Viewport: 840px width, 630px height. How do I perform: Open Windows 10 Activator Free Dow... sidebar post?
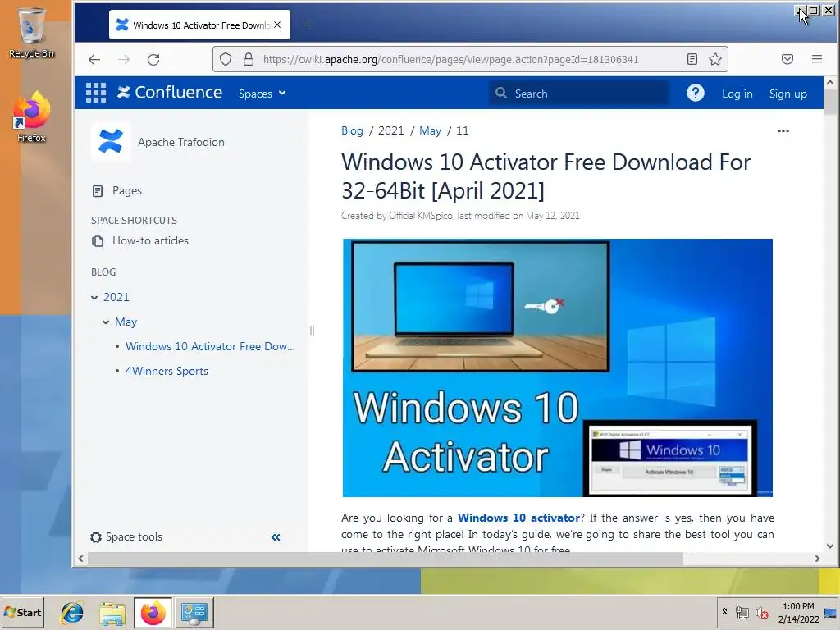[x=210, y=347]
